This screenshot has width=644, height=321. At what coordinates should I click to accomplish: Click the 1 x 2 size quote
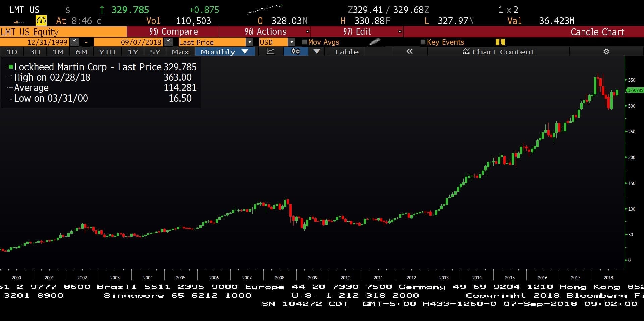508,10
